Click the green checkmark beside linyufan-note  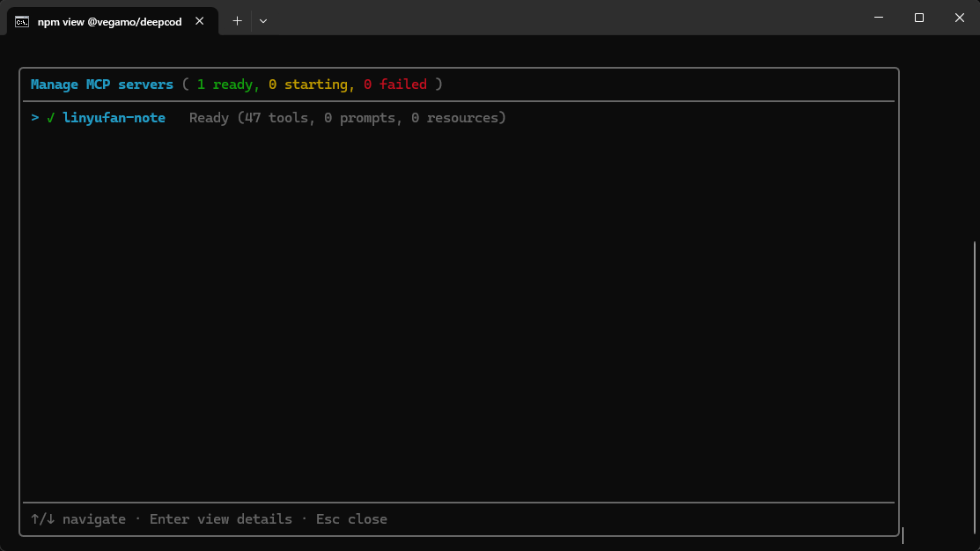click(50, 118)
